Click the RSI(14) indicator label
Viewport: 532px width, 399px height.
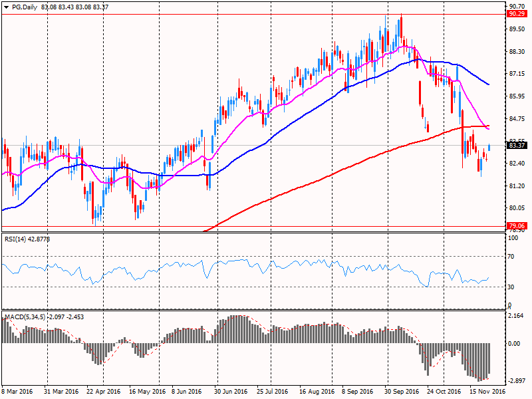17,239
